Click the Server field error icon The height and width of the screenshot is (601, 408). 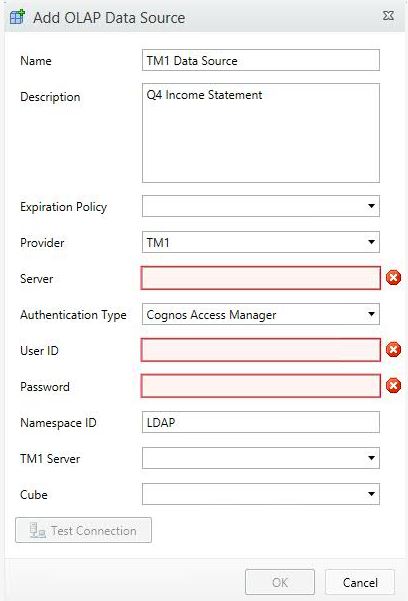point(393,278)
